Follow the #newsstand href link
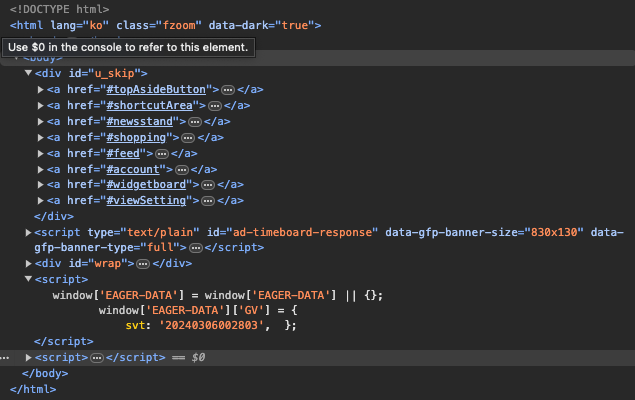Screen dimensions: 635x400 139,121
